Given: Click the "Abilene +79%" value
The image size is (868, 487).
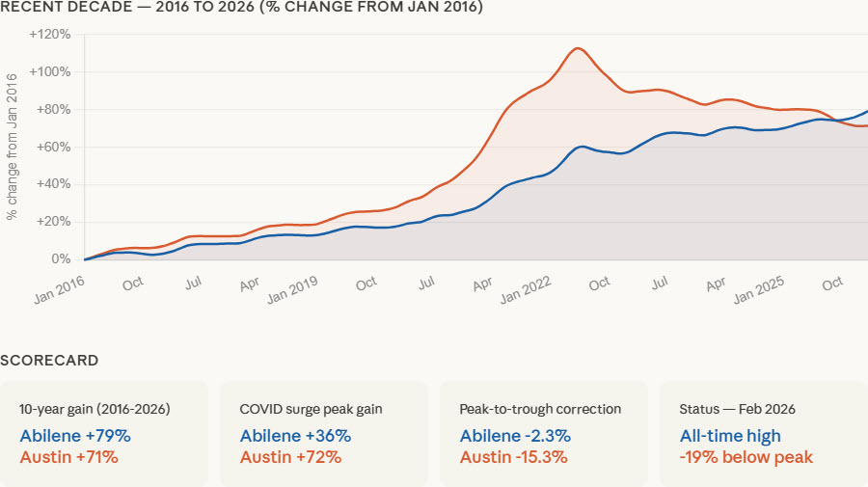Looking at the screenshot, I should [75, 436].
